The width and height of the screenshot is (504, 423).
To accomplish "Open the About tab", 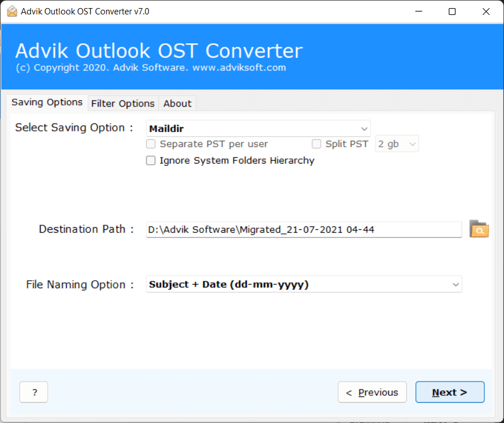I will tap(177, 104).
